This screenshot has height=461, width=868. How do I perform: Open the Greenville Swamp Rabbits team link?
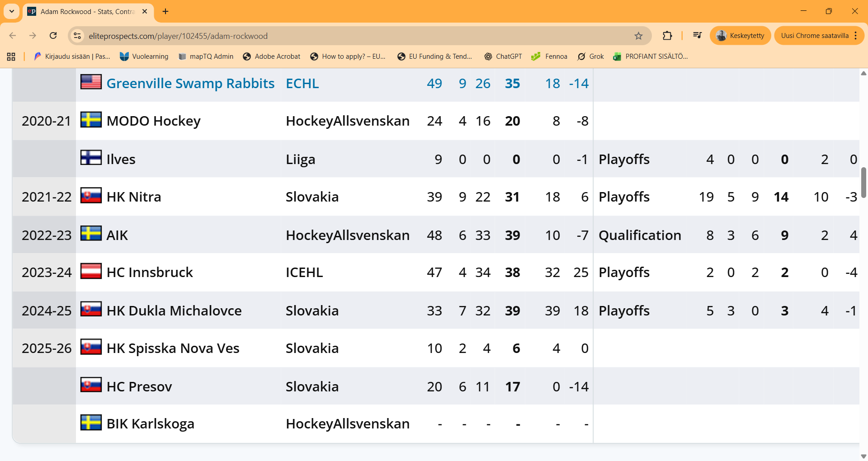pos(190,84)
